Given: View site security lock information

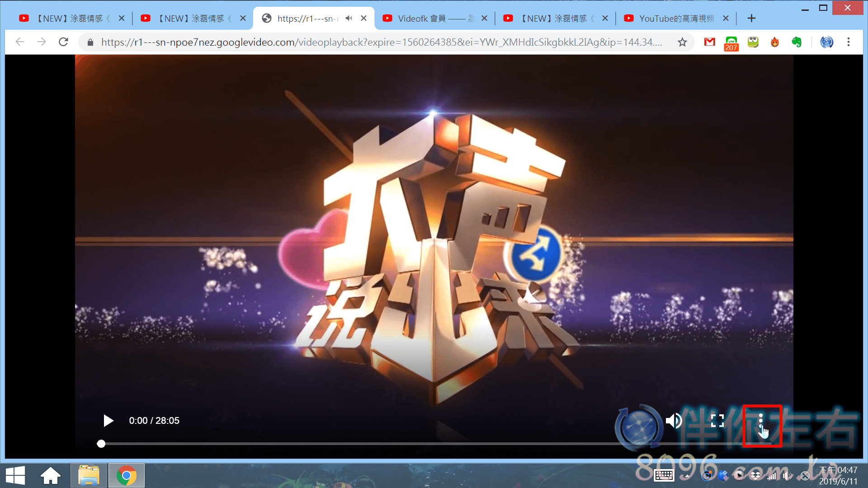Looking at the screenshot, I should tap(90, 42).
